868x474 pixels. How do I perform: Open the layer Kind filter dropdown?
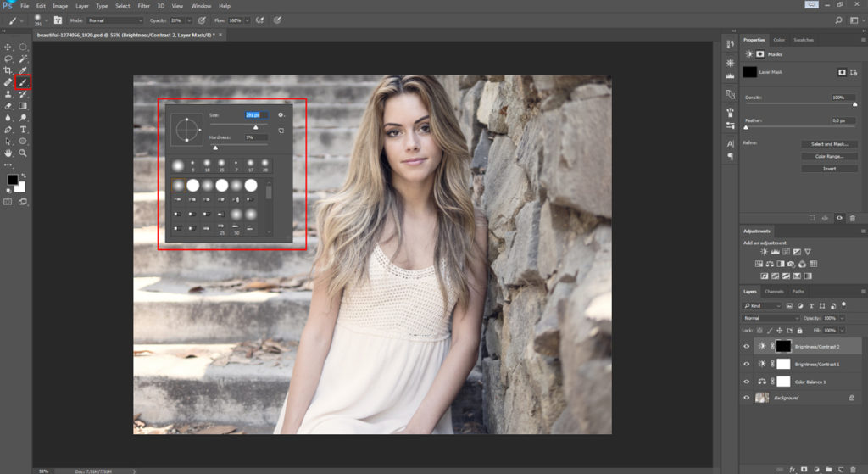click(763, 305)
